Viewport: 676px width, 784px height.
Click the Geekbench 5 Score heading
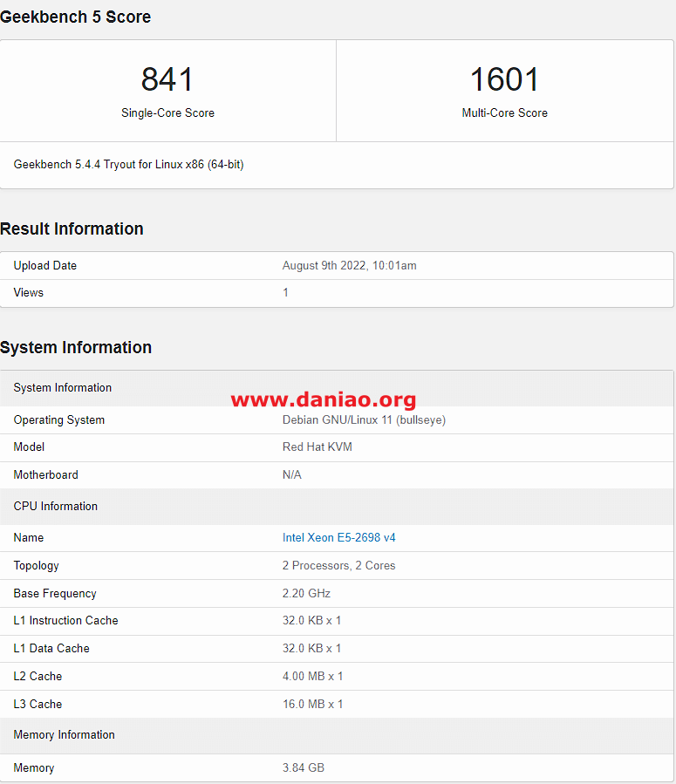coord(76,17)
